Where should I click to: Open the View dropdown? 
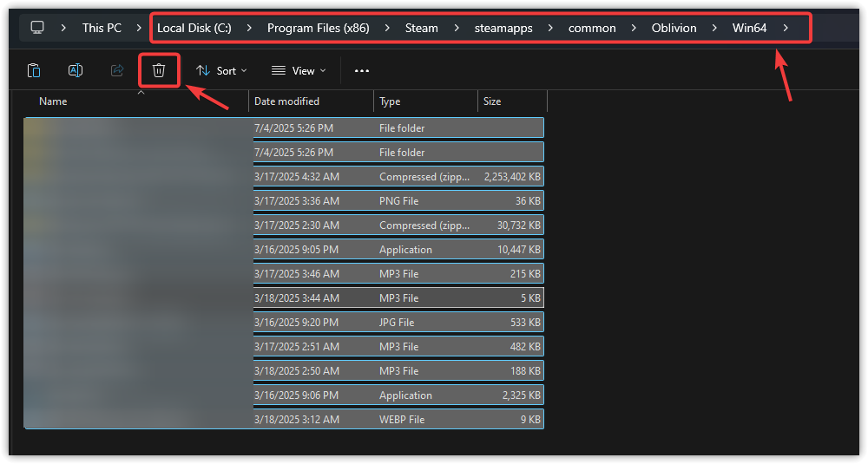pyautogui.click(x=299, y=71)
